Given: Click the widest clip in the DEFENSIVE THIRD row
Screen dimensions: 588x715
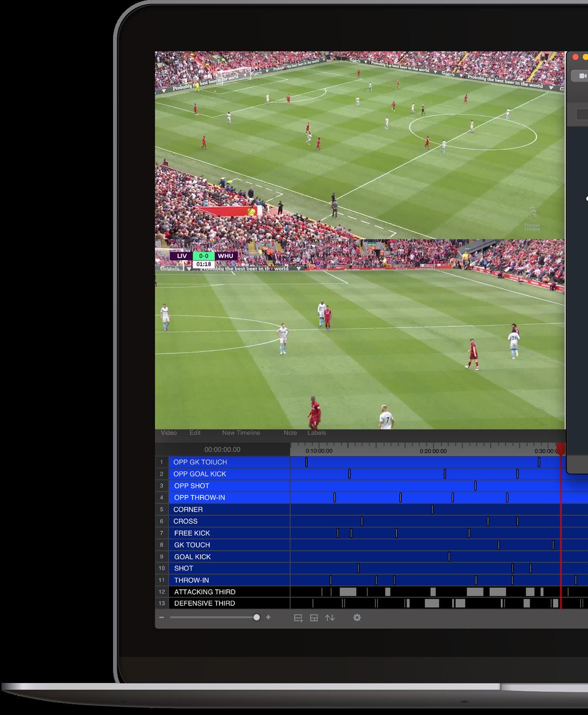Looking at the screenshot, I should click(x=432, y=603).
